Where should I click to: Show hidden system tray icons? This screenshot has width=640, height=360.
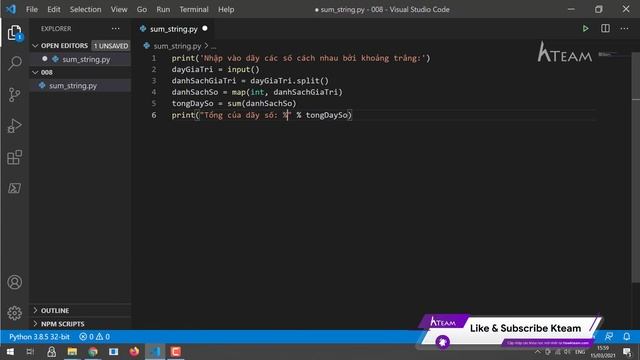[538, 352]
